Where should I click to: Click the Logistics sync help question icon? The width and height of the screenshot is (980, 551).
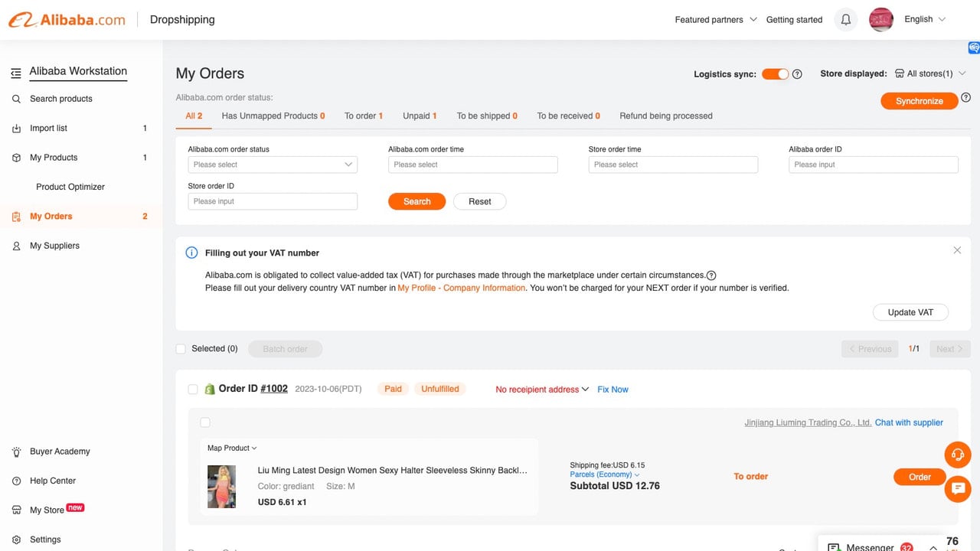pyautogui.click(x=797, y=74)
